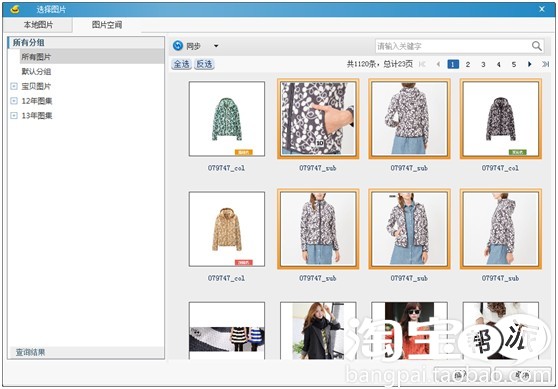The height and width of the screenshot is (389, 558).
Task: Focus the keyword search input field
Action: click(453, 46)
